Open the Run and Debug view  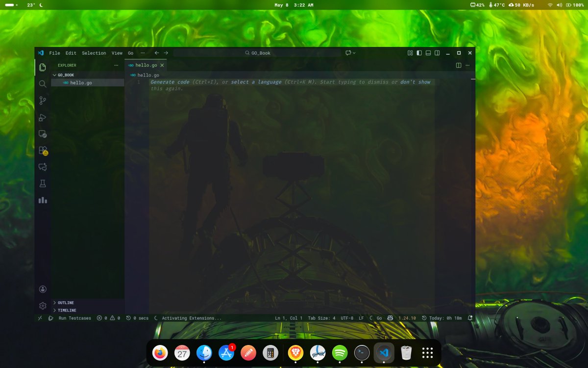point(43,117)
